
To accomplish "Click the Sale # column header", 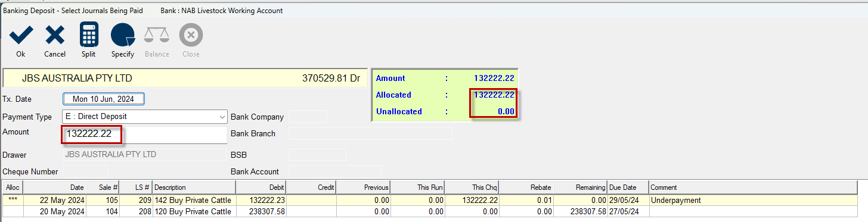I will [x=103, y=187].
